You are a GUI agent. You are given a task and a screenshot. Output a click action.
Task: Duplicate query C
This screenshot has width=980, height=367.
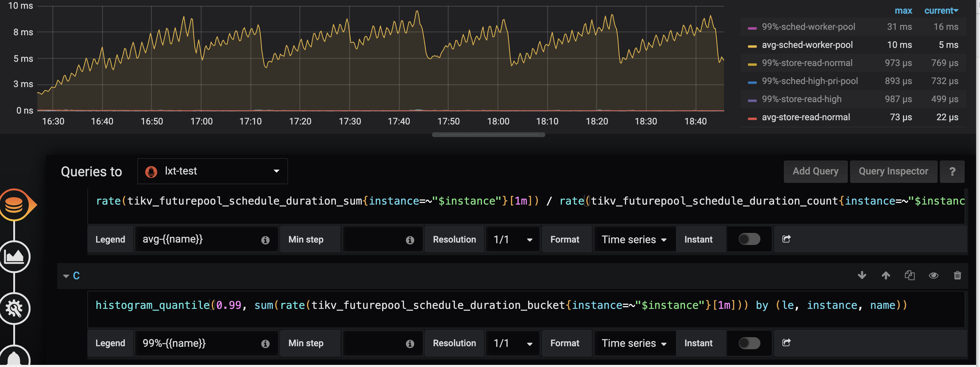tap(910, 275)
